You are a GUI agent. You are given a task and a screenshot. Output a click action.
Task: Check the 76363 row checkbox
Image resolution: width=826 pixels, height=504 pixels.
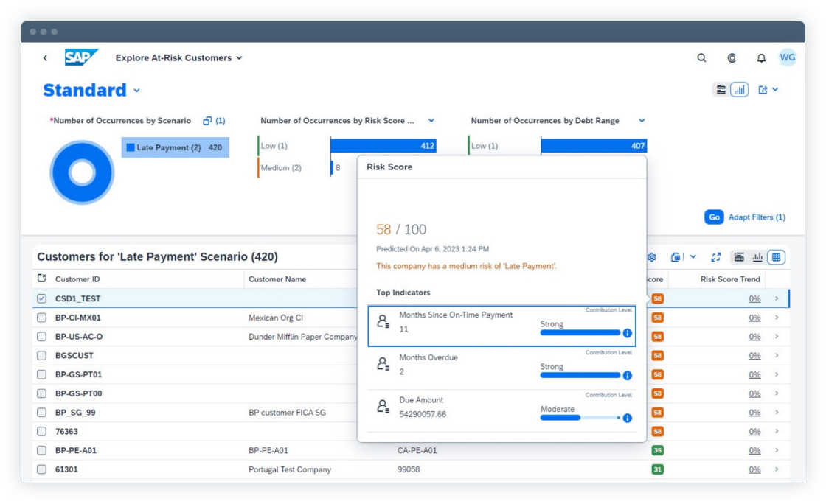pos(41,431)
